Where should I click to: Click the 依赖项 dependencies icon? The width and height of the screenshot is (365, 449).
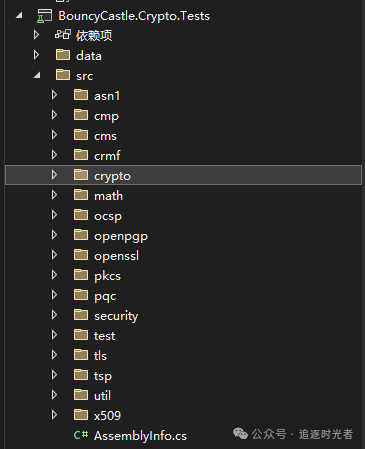63,35
